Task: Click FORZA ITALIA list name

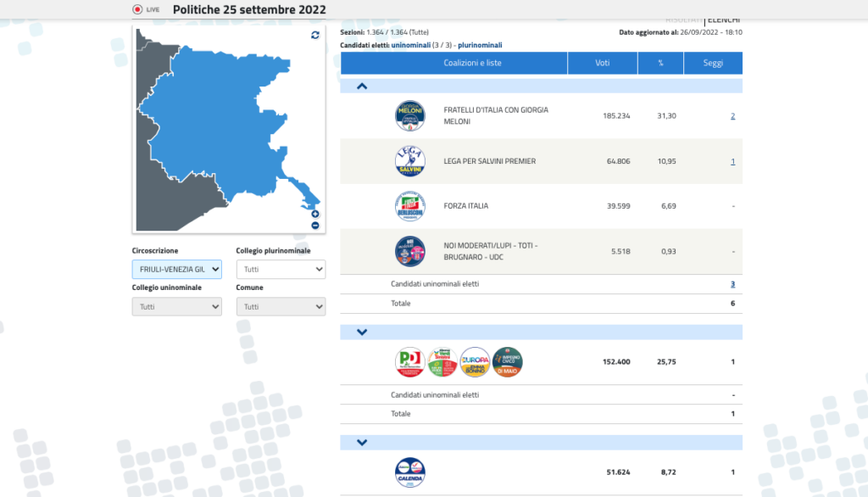Action: [465, 206]
